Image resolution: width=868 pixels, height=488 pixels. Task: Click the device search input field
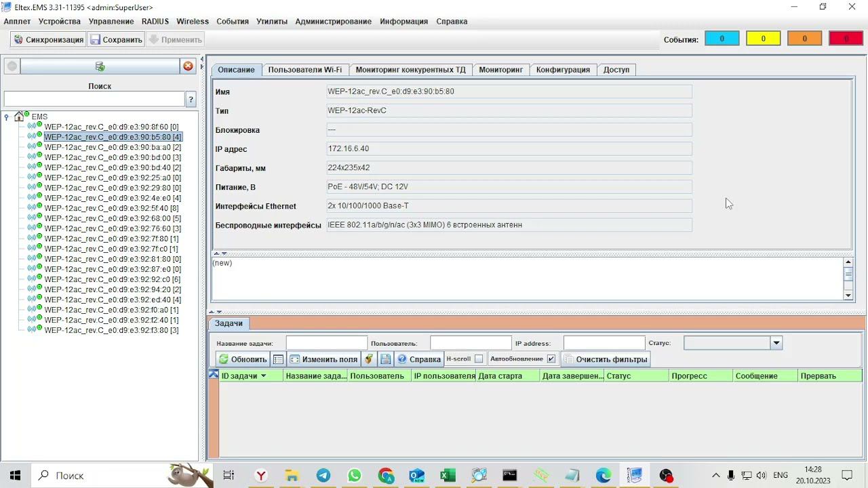pyautogui.click(x=94, y=100)
